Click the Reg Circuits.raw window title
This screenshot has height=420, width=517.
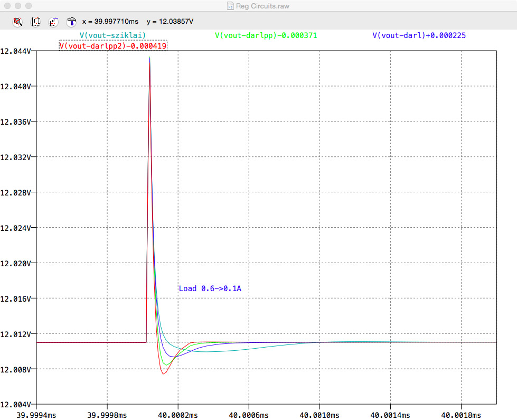point(262,6)
